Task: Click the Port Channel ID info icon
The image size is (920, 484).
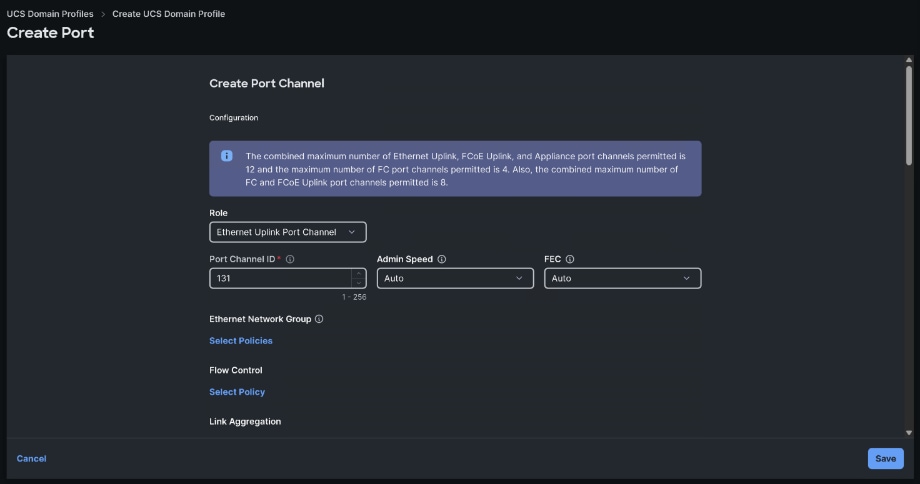Action: click(x=290, y=259)
